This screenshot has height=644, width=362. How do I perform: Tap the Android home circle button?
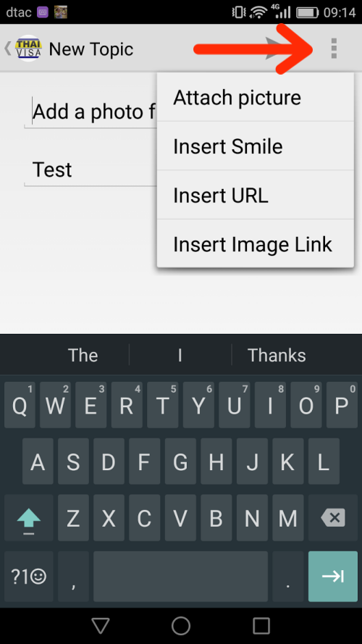coord(181,625)
